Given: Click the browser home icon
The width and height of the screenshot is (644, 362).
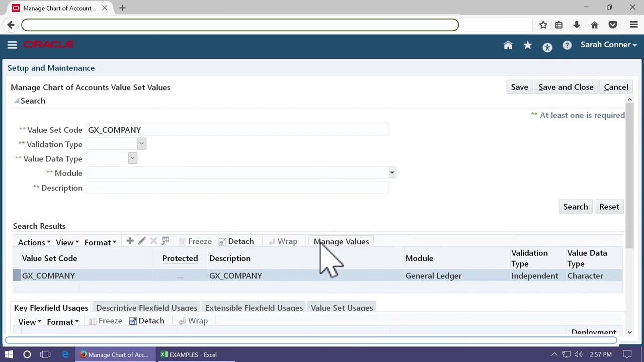Looking at the screenshot, I should click(594, 25).
